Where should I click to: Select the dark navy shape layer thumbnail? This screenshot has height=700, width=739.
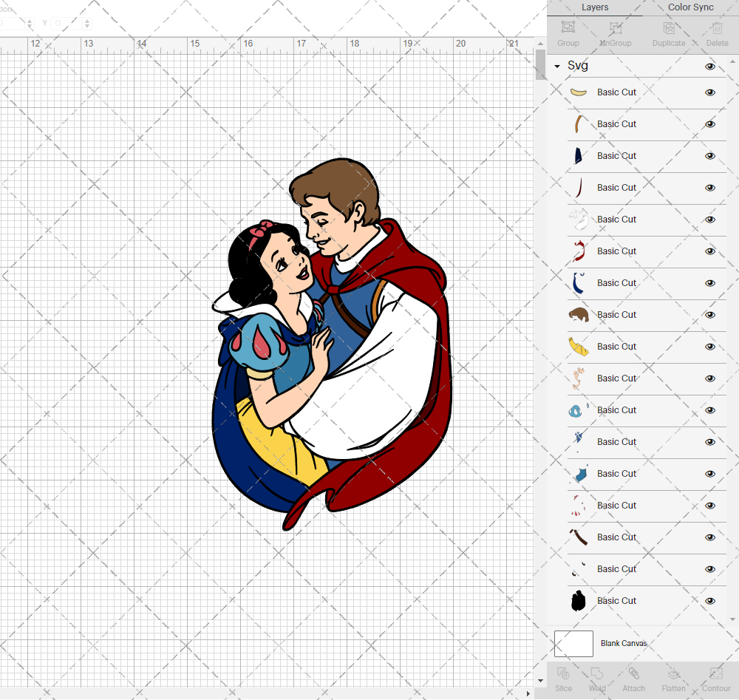click(x=579, y=156)
